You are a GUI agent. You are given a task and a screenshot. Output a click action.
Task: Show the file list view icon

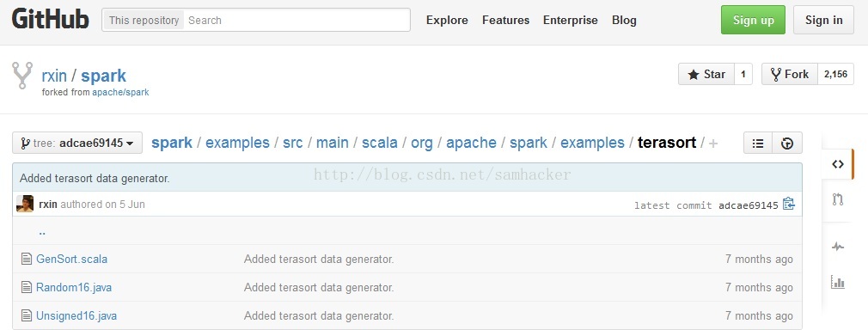[x=758, y=144]
